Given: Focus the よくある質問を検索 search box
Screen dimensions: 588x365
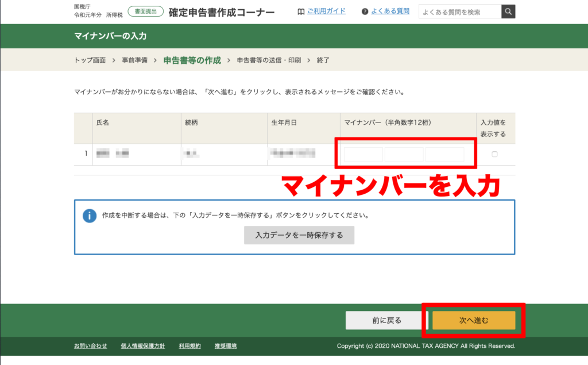Looking at the screenshot, I should 460,11.
